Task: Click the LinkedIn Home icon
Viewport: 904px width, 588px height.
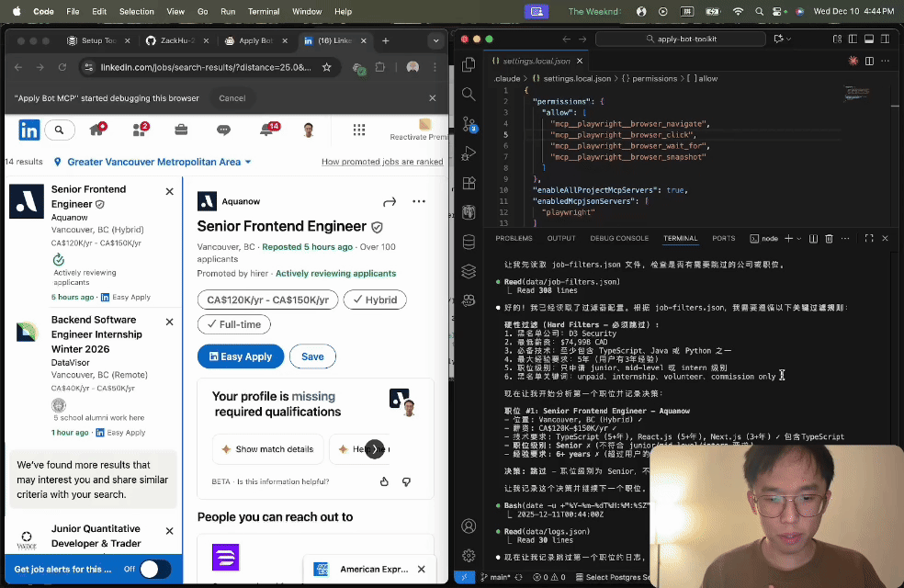Action: coord(96,130)
